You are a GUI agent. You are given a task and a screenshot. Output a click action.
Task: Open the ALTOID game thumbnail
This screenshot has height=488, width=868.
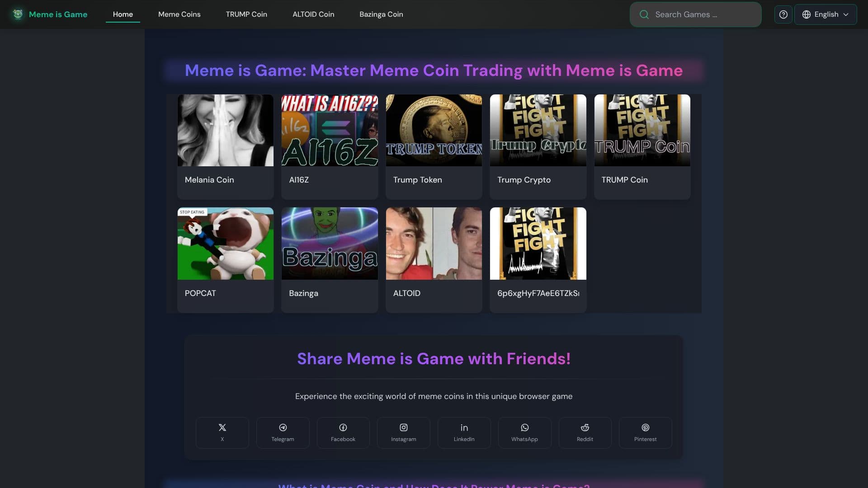(x=434, y=244)
